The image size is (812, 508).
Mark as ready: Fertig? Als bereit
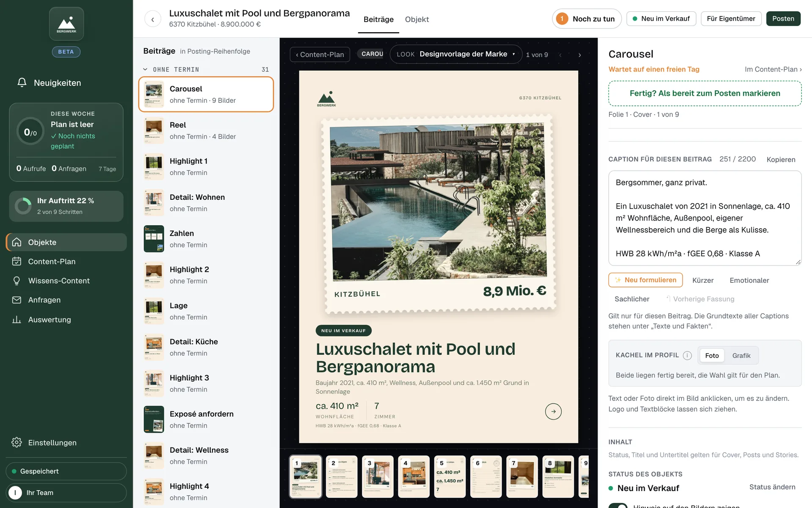click(705, 93)
